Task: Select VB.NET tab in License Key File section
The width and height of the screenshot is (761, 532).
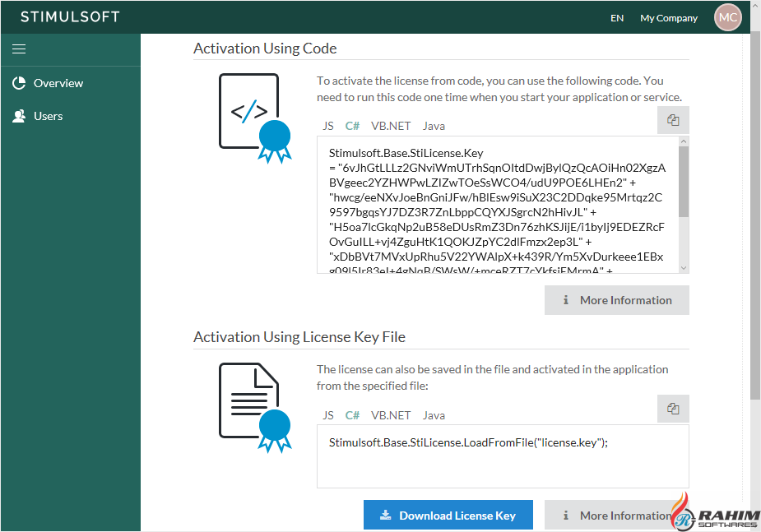Action: [x=391, y=415]
